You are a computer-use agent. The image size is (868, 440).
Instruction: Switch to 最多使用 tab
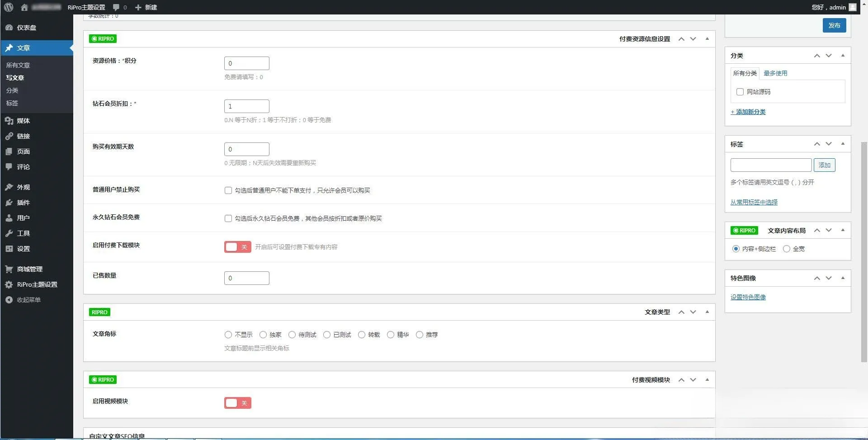click(775, 73)
